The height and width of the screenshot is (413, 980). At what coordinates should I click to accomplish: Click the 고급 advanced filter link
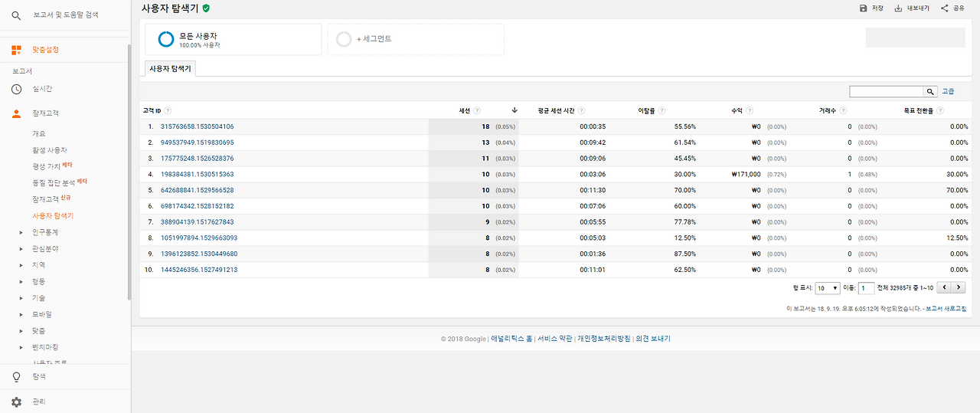(948, 91)
